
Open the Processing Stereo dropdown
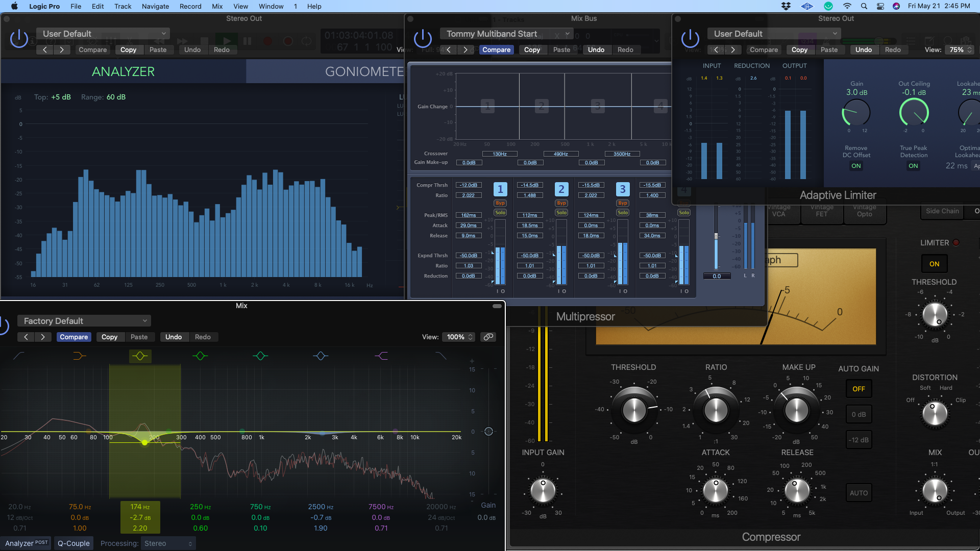(168, 543)
